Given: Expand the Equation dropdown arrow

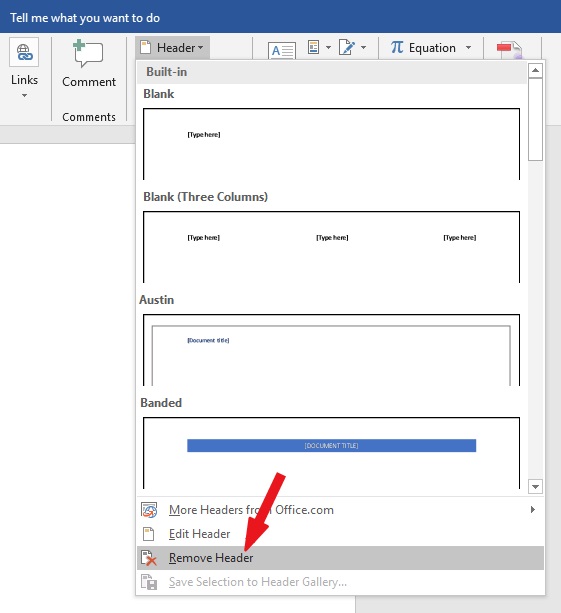Looking at the screenshot, I should (x=468, y=48).
